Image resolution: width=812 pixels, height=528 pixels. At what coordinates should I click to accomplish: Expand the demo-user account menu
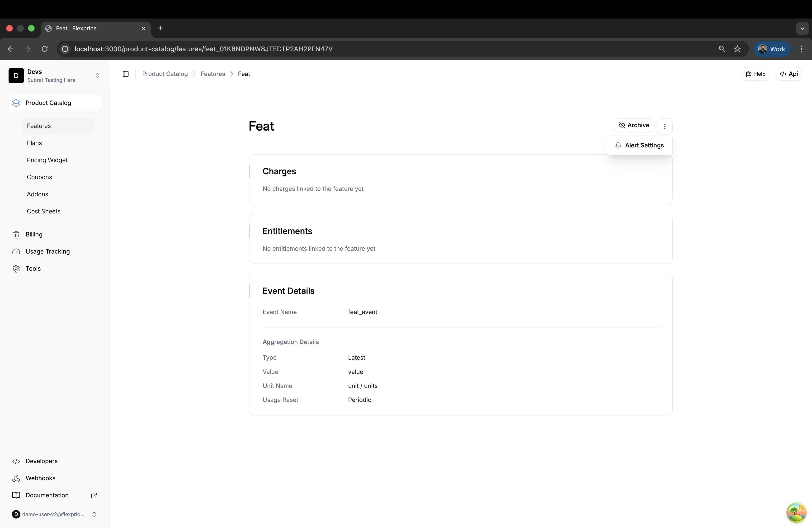coord(94,514)
